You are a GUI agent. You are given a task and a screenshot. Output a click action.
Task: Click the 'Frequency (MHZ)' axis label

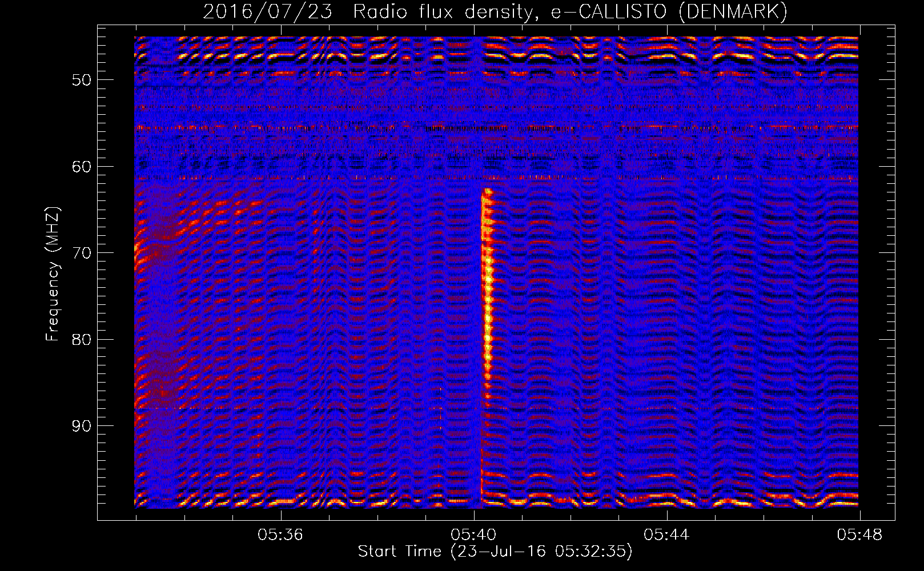click(53, 274)
